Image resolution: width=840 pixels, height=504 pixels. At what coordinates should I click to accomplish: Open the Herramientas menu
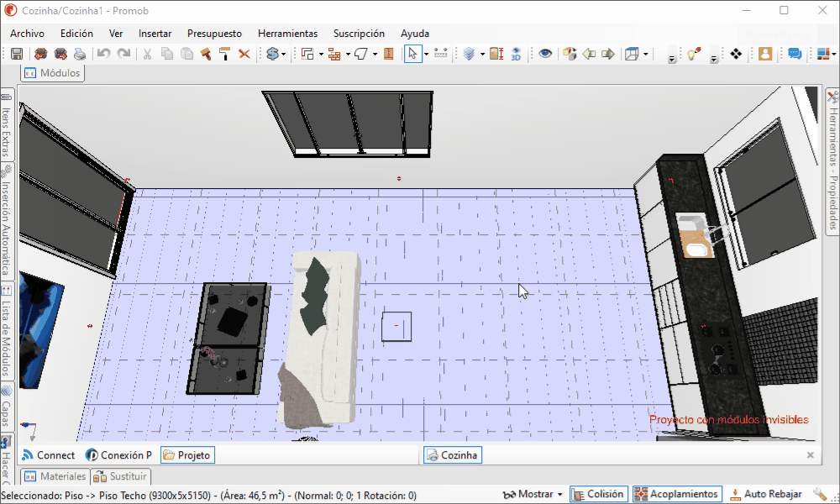point(287,34)
